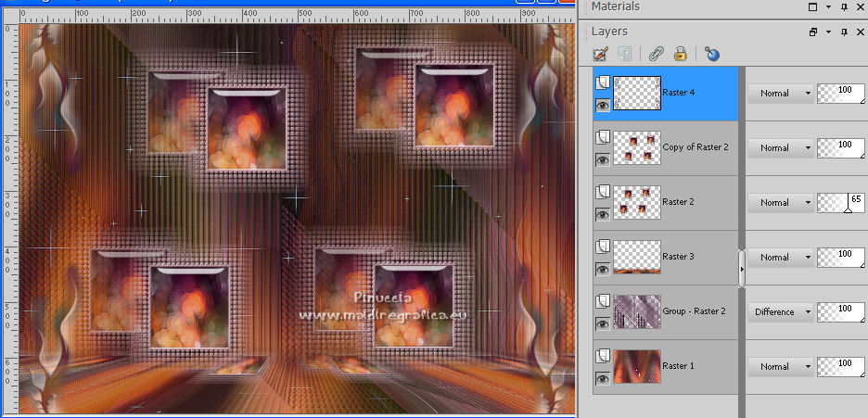Open Copy of Raster 2 blend mode dropdown
Screen dimensions: 868x418
(781, 148)
